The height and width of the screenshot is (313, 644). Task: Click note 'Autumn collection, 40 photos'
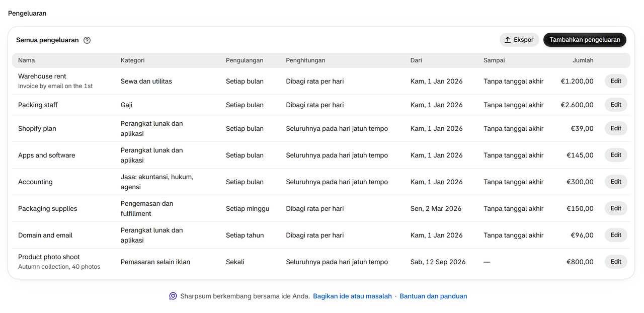click(59, 267)
